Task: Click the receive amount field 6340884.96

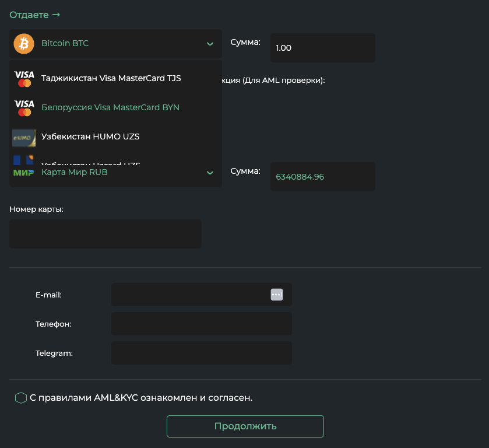Action: (323, 177)
